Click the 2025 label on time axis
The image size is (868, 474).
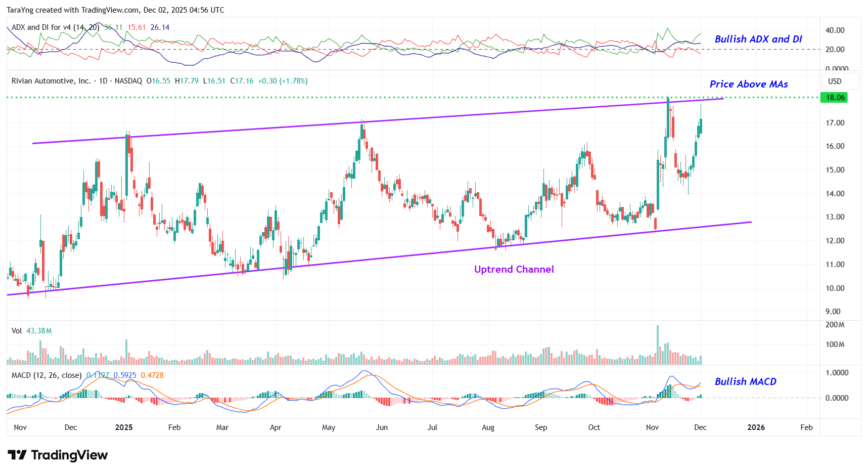(x=124, y=427)
